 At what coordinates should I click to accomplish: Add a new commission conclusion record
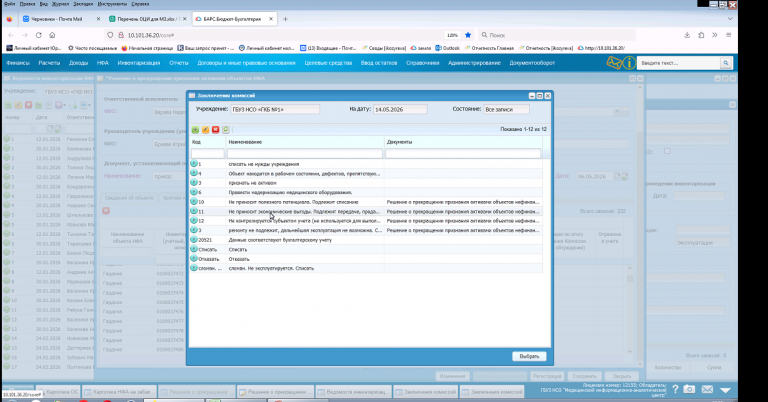pos(195,130)
